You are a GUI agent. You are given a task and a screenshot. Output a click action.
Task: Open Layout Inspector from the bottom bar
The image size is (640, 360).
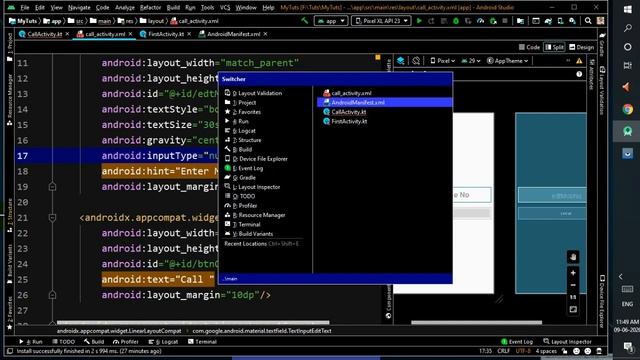click(567, 342)
